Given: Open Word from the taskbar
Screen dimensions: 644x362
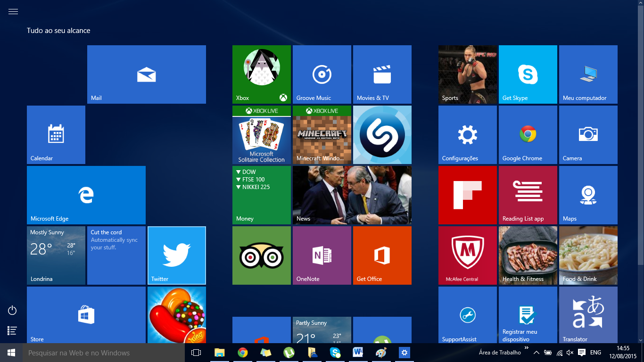Looking at the screenshot, I should (358, 353).
